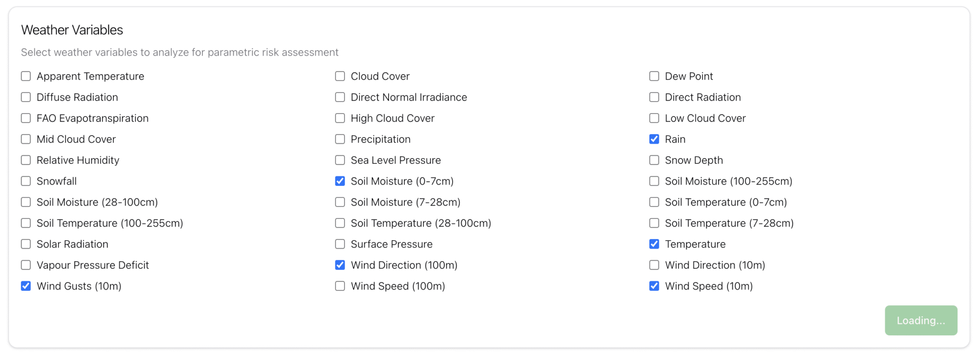980x356 pixels.
Task: Uncheck the Temperature checkbox
Action: (654, 244)
